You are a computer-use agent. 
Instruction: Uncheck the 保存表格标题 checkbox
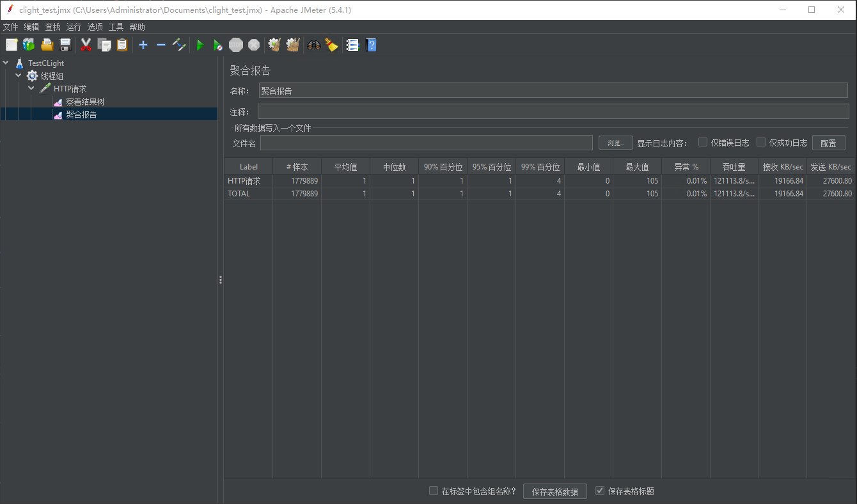(x=600, y=491)
